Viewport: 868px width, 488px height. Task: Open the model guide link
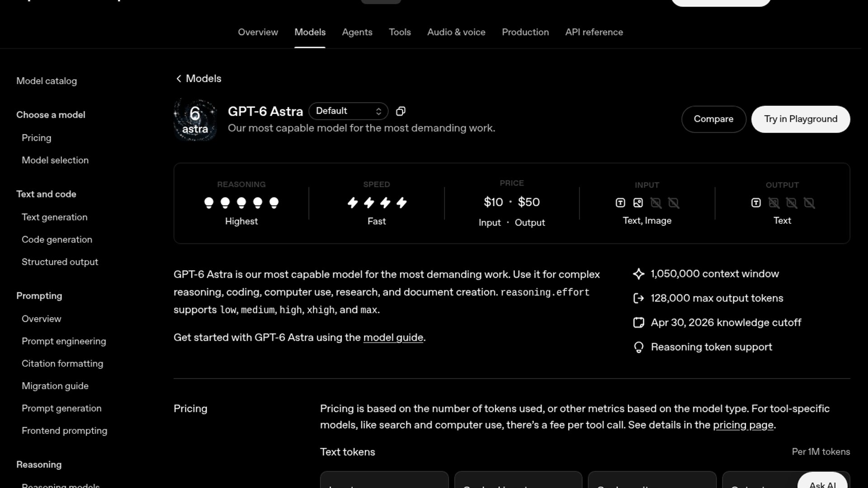click(x=393, y=338)
